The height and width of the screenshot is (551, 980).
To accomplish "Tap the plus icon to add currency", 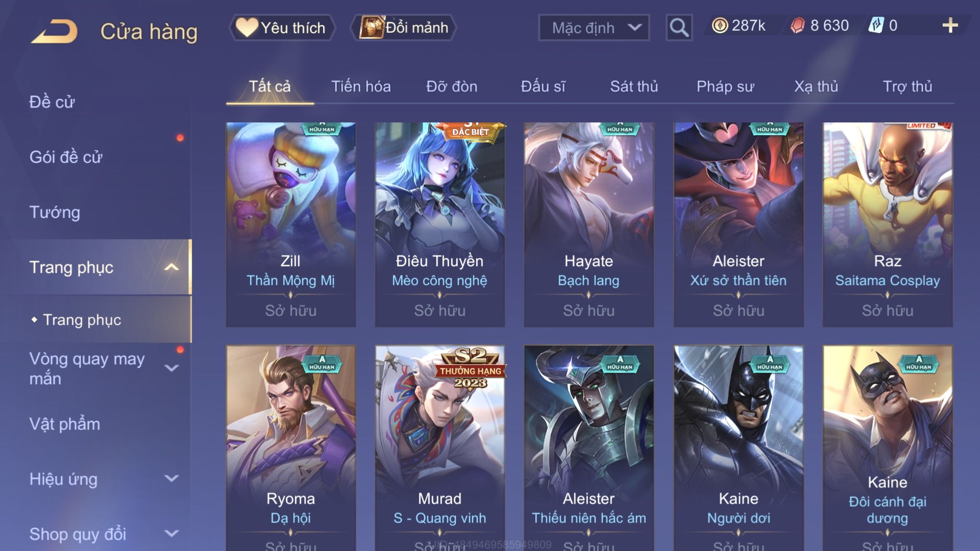I will (x=950, y=25).
